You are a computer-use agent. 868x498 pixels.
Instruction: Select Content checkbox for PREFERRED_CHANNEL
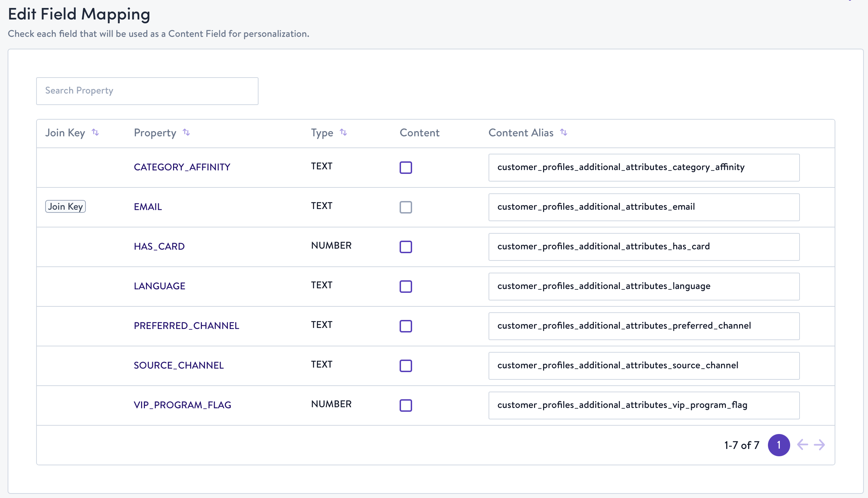tap(406, 326)
